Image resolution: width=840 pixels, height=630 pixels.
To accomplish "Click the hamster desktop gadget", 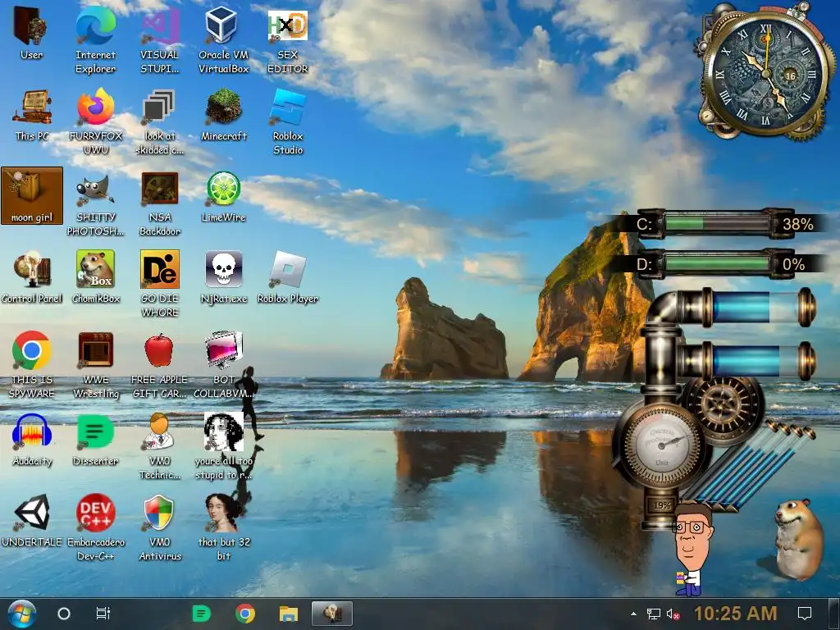I will (798, 538).
